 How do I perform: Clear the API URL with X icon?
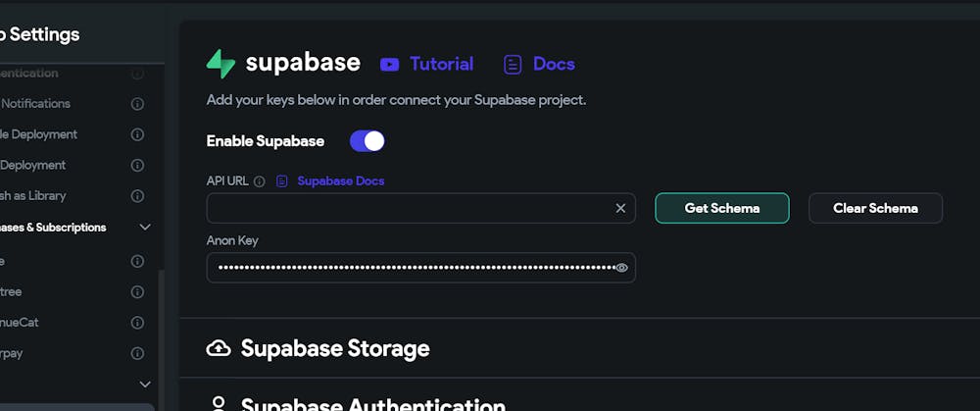(620, 208)
